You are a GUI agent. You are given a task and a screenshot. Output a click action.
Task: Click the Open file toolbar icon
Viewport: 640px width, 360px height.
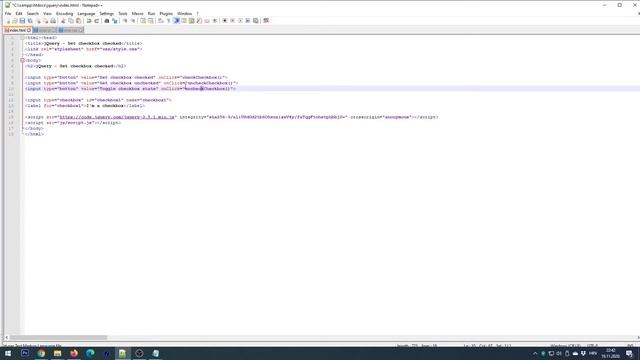(14, 21)
